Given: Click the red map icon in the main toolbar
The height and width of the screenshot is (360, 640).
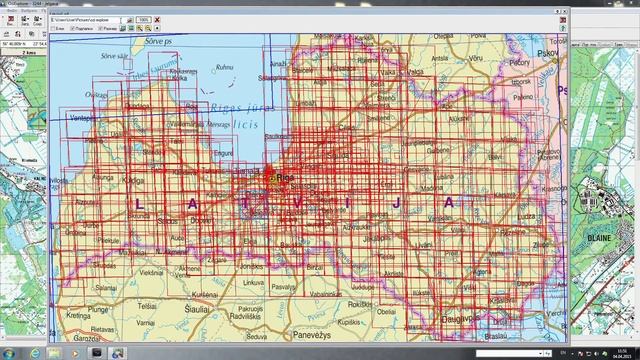Looking at the screenshot, I should tap(11, 19).
